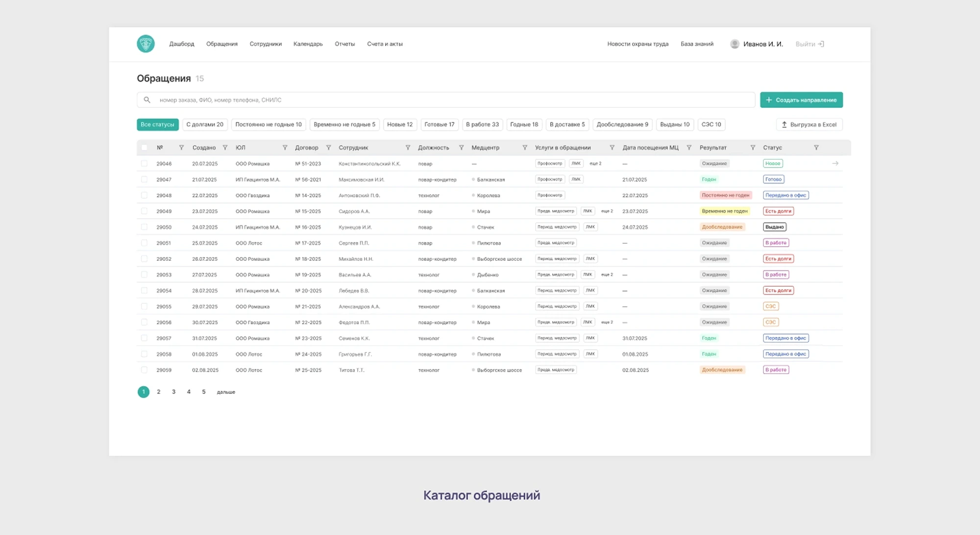The width and height of the screenshot is (980, 535).
Task: Go to page 3 in the pagination
Action: tap(173, 392)
